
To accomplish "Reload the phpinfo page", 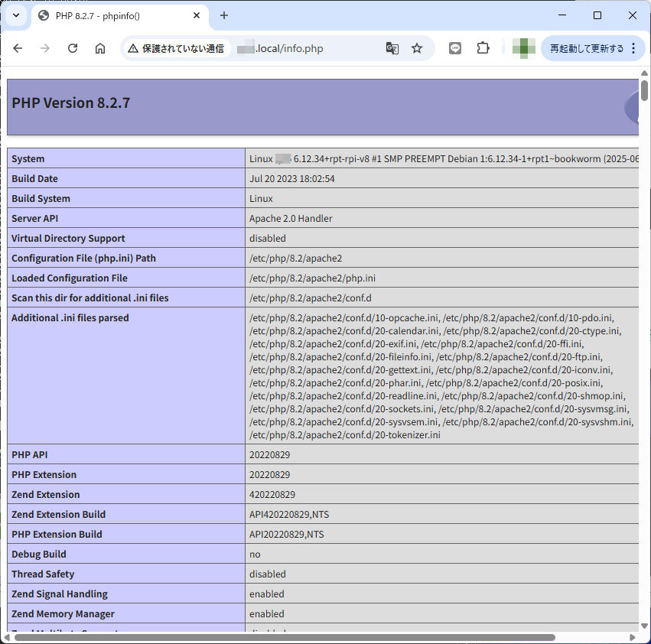I will tap(73, 49).
